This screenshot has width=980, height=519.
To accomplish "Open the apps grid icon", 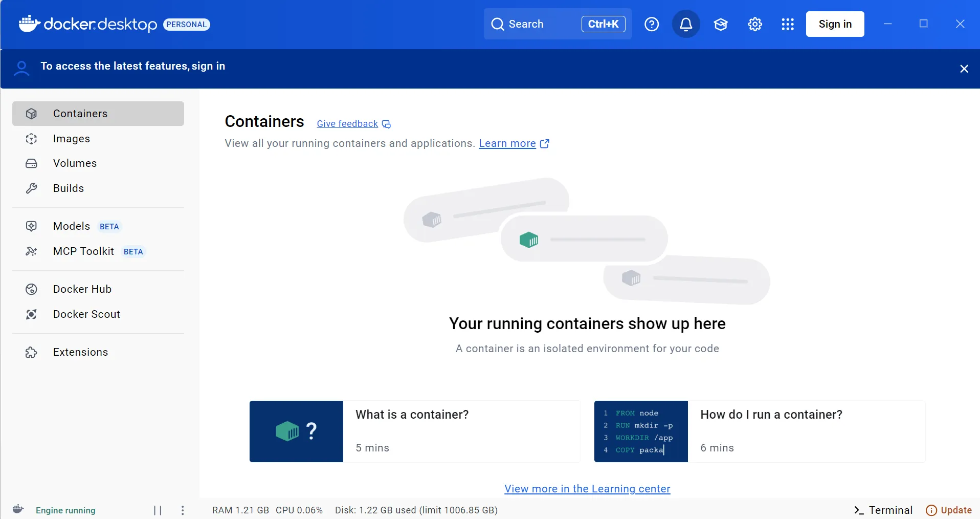I will [788, 24].
